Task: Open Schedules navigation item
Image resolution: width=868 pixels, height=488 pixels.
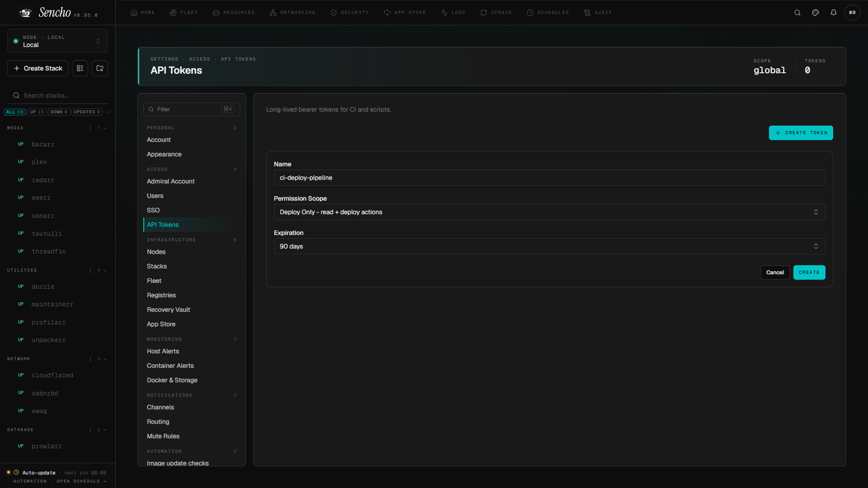Action: pos(548,13)
